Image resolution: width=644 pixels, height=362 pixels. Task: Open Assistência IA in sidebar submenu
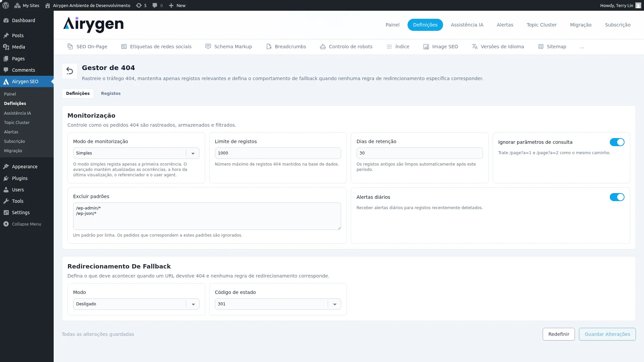(17, 113)
